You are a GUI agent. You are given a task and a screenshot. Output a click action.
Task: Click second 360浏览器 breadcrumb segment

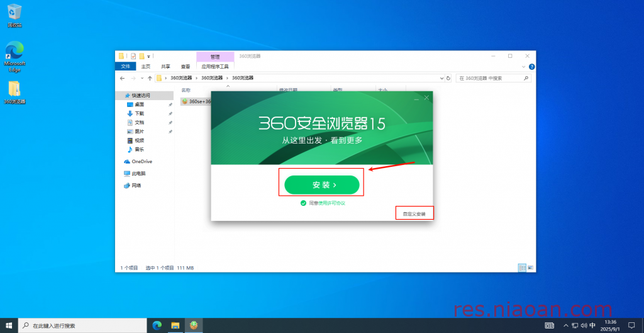click(212, 78)
